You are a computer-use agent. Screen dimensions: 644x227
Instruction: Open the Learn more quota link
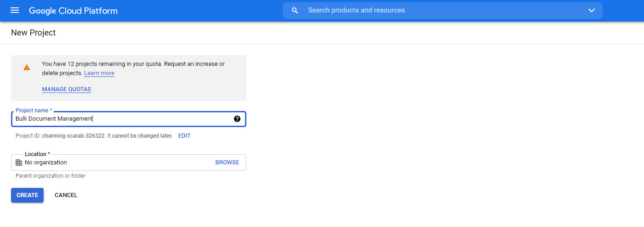tap(99, 73)
